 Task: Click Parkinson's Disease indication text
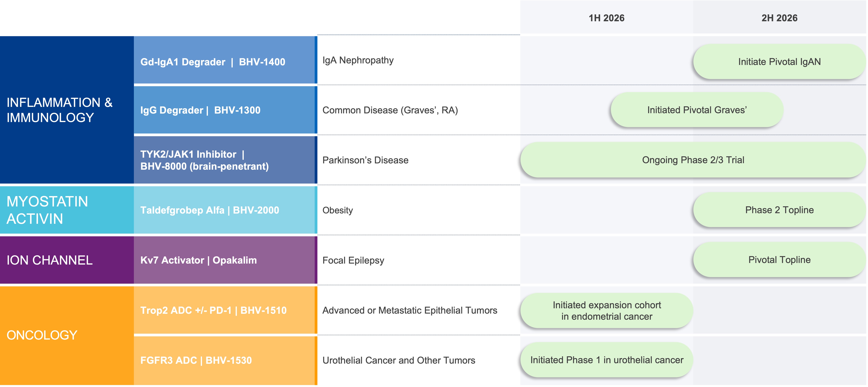click(365, 160)
